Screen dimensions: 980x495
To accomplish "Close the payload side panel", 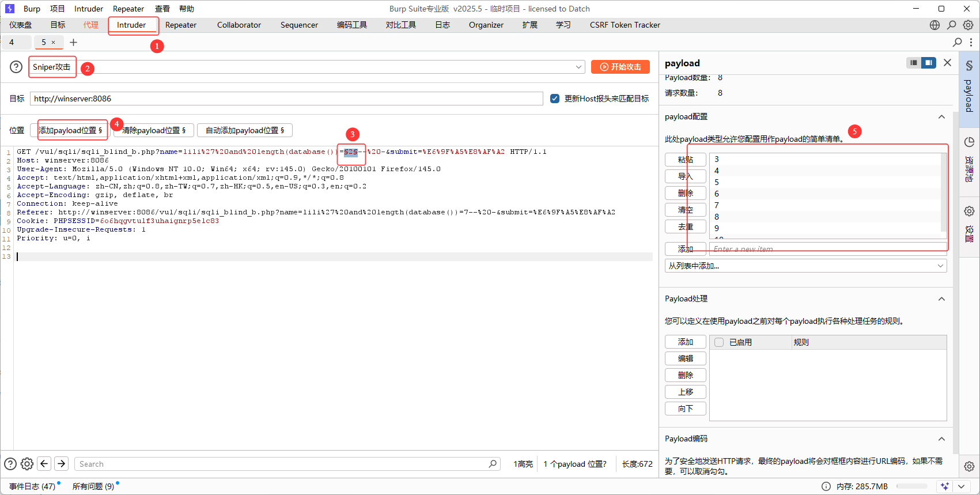I will point(948,62).
